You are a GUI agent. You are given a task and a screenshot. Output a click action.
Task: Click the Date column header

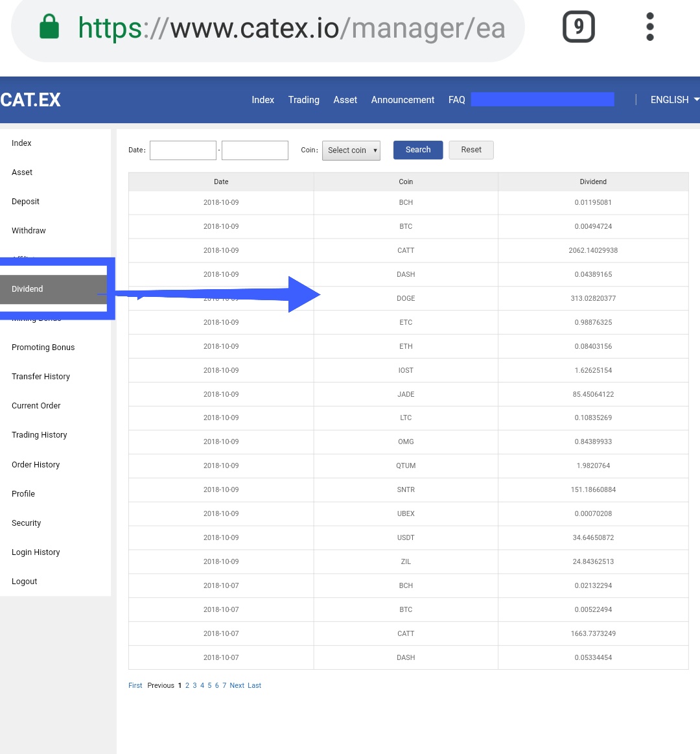click(x=221, y=182)
